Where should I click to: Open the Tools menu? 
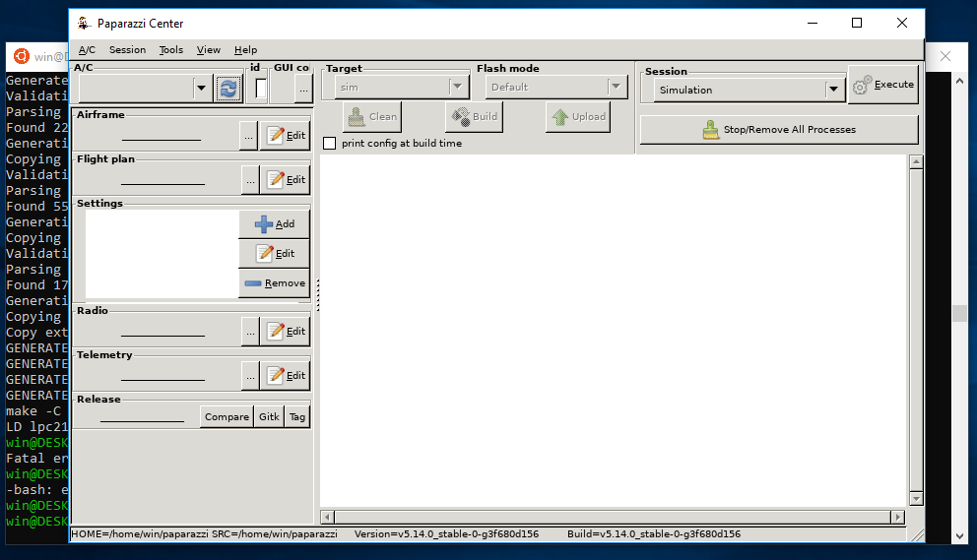170,50
